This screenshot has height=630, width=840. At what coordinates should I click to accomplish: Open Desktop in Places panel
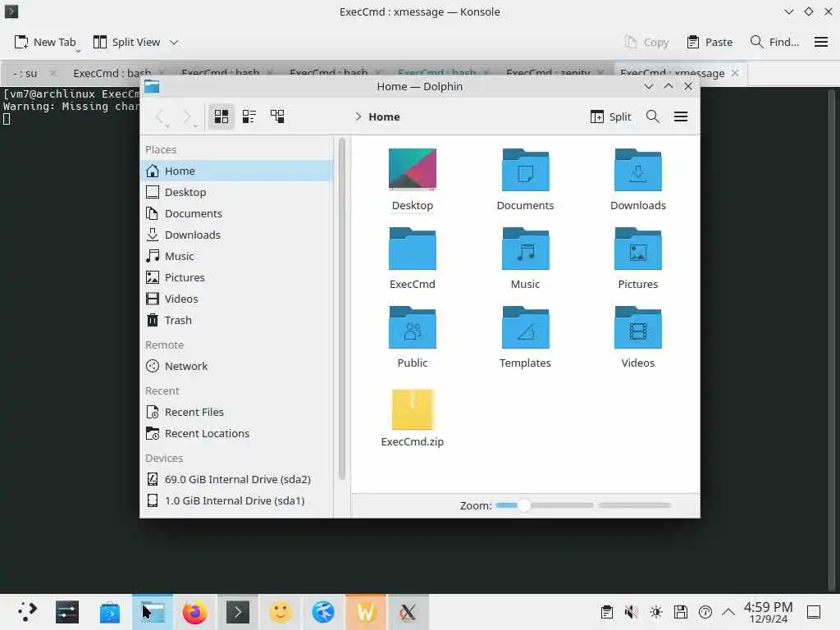tap(236, 192)
